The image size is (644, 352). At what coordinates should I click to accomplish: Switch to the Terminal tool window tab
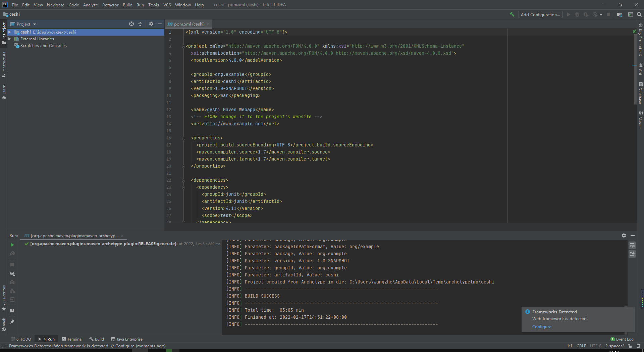[72, 339]
